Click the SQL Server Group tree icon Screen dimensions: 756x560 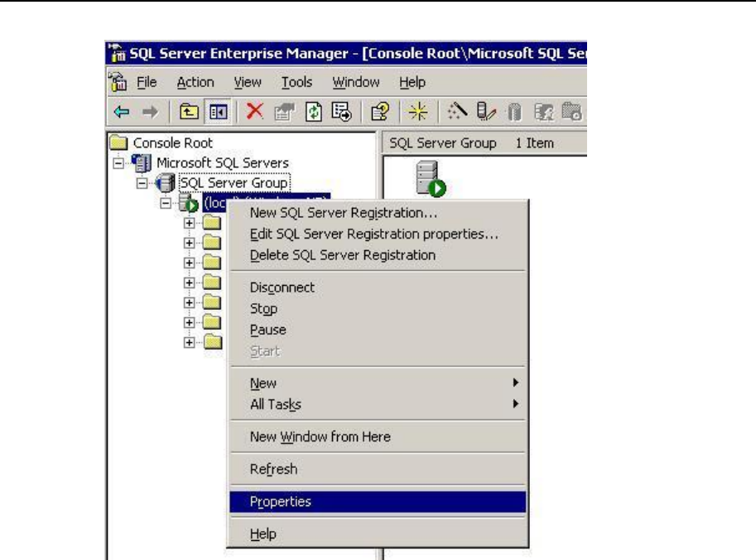(165, 183)
